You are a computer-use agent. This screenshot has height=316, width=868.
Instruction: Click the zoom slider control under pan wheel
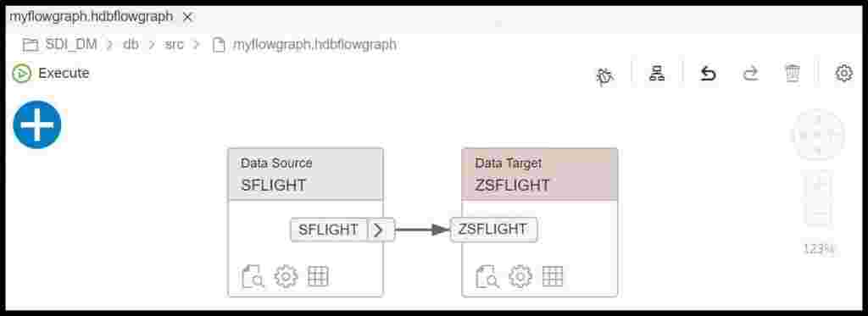coord(819,198)
